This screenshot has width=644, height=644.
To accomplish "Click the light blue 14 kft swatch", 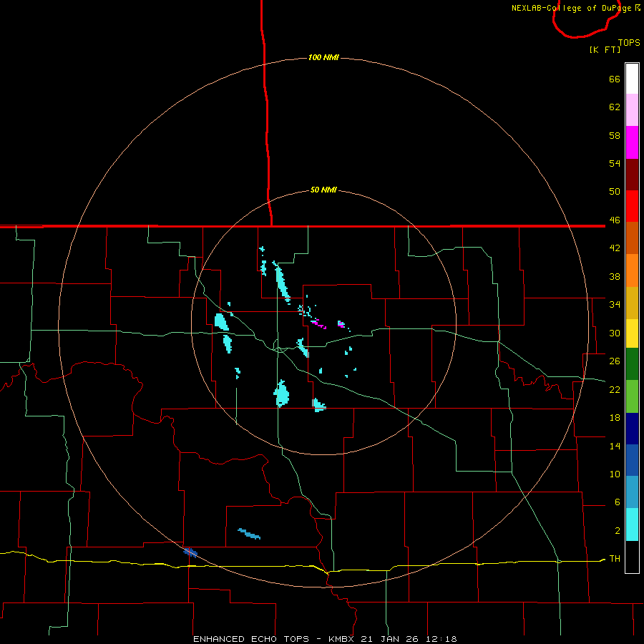I will [632, 492].
